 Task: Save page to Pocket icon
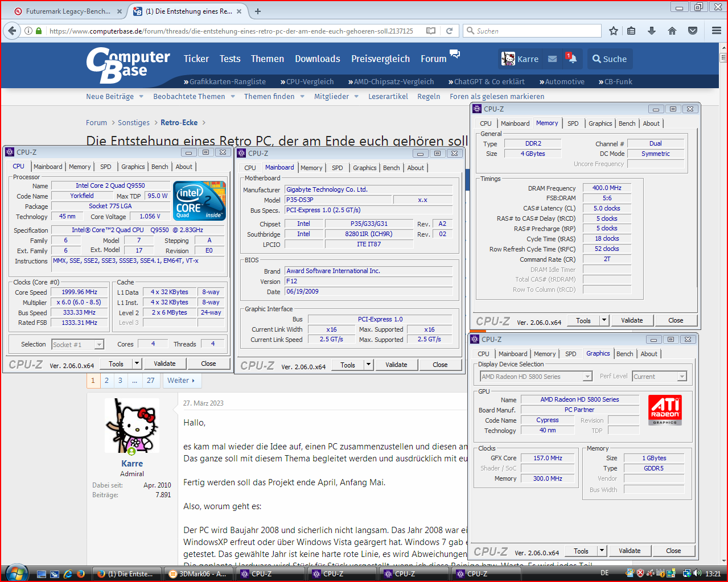[x=693, y=31]
